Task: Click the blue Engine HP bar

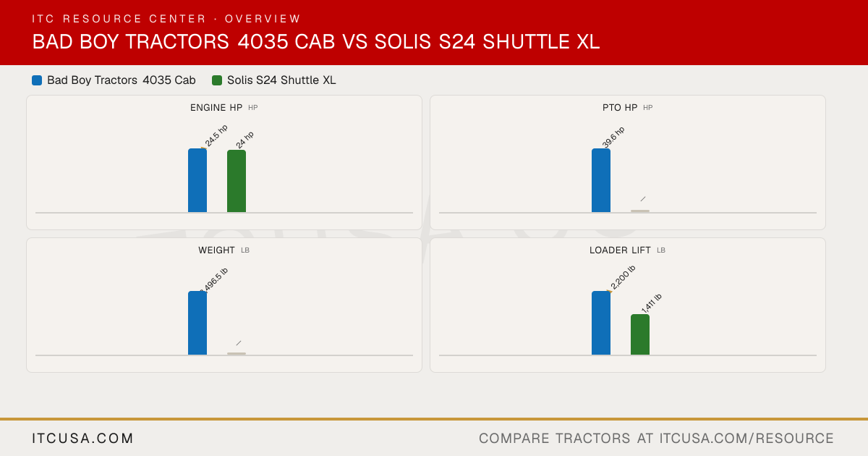Action: click(197, 180)
